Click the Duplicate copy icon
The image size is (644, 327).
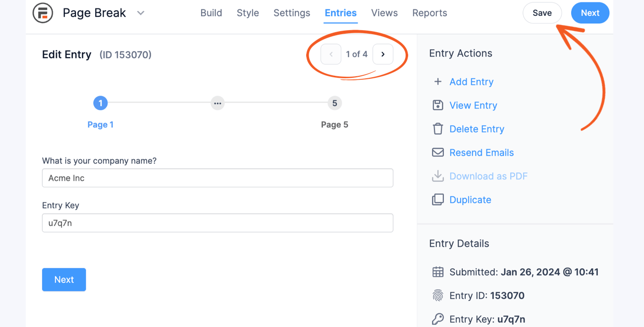point(438,199)
